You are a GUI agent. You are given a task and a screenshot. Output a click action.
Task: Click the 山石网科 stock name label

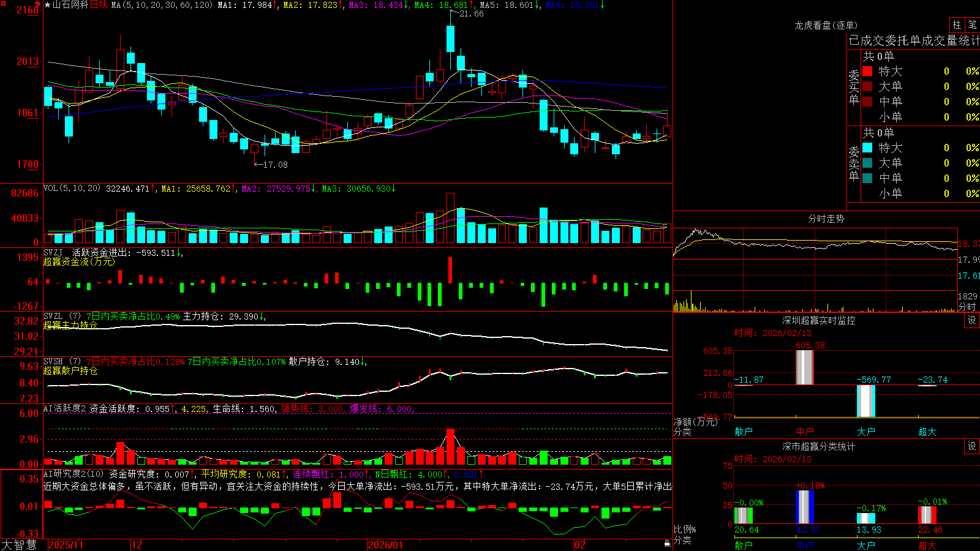tap(70, 5)
